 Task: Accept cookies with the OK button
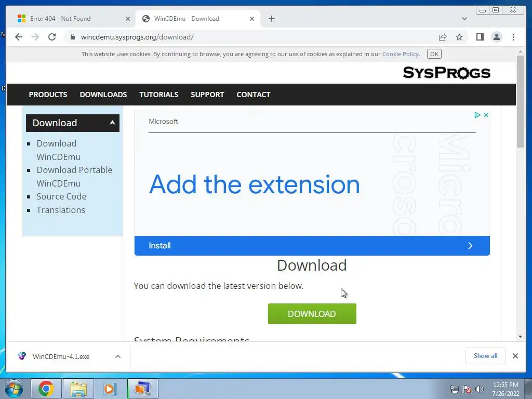click(434, 54)
